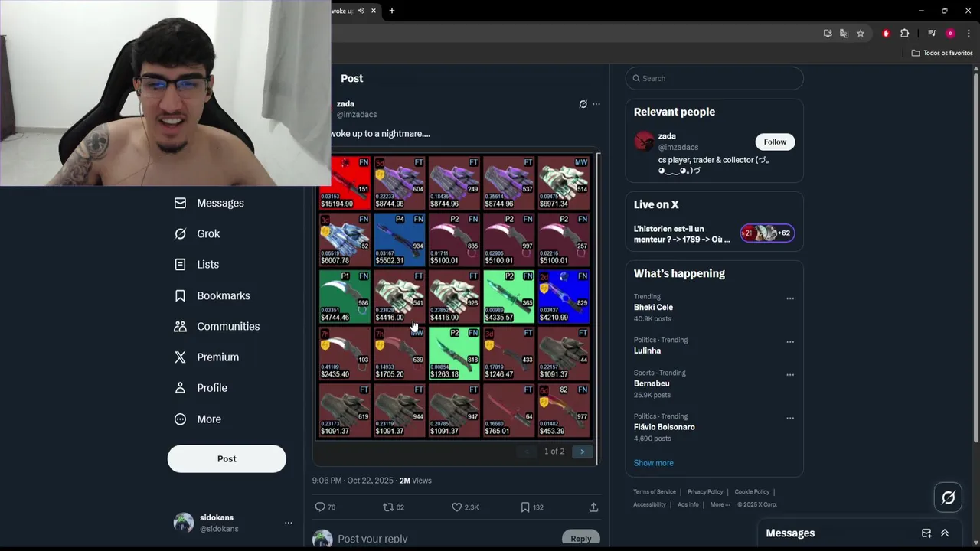Image resolution: width=980 pixels, height=551 pixels.
Task: Click Show more under What's happening
Action: tap(653, 463)
